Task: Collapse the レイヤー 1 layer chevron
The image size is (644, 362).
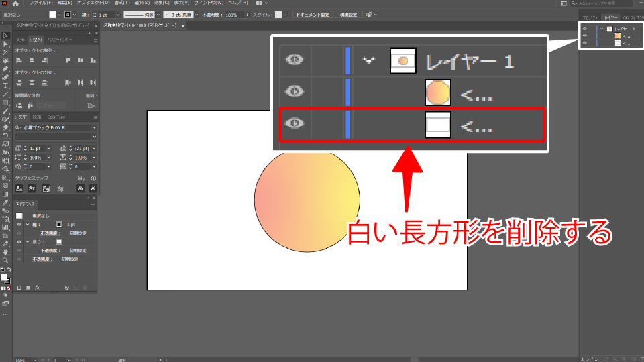Action: coord(602,29)
